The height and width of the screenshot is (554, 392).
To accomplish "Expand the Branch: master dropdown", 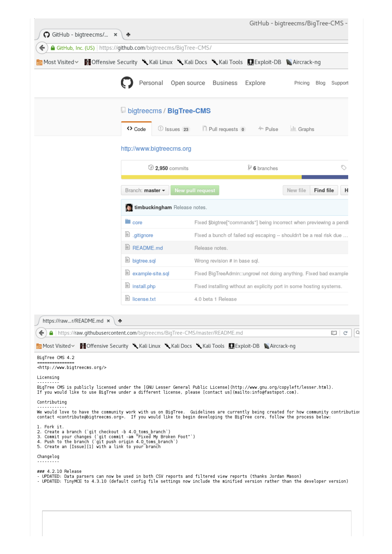I will (145, 190).
